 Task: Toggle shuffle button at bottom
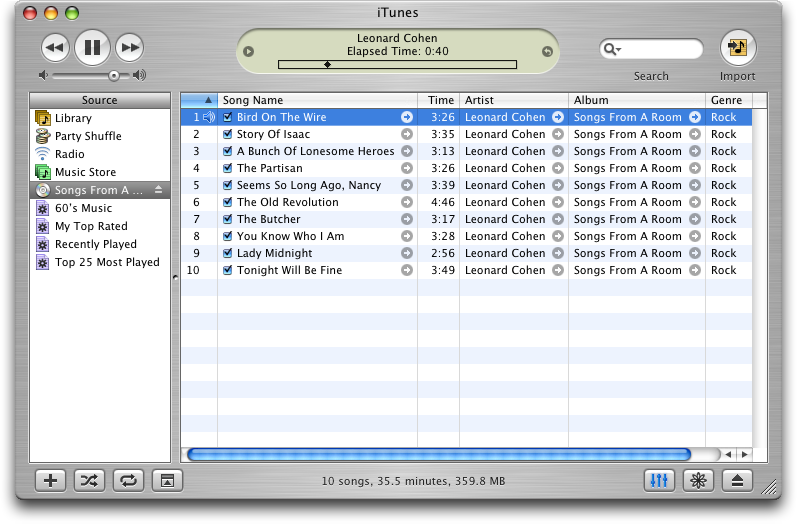89,480
